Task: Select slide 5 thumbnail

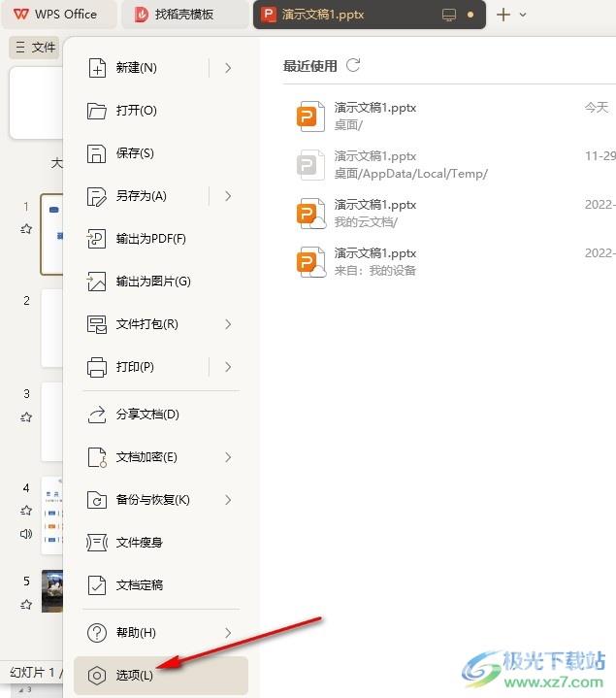Action: (52, 591)
